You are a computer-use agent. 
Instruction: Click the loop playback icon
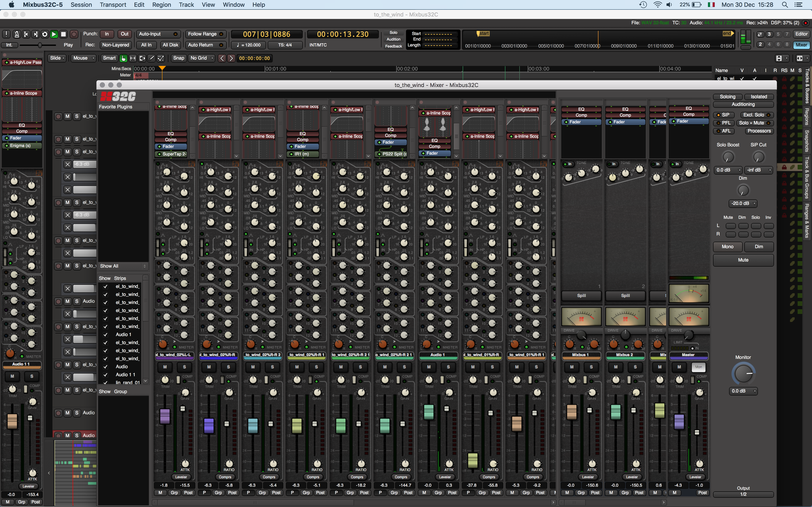45,34
